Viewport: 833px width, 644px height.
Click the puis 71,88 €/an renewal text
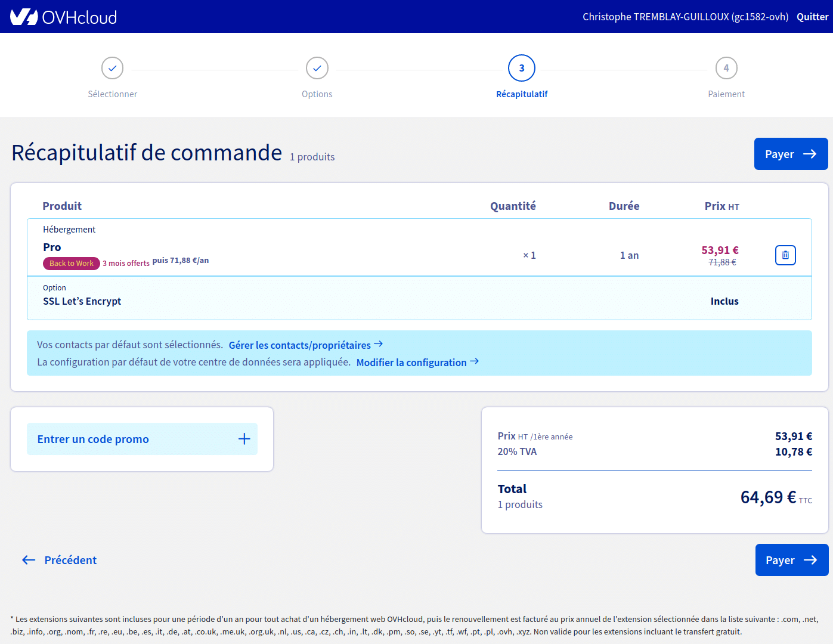[x=181, y=261]
